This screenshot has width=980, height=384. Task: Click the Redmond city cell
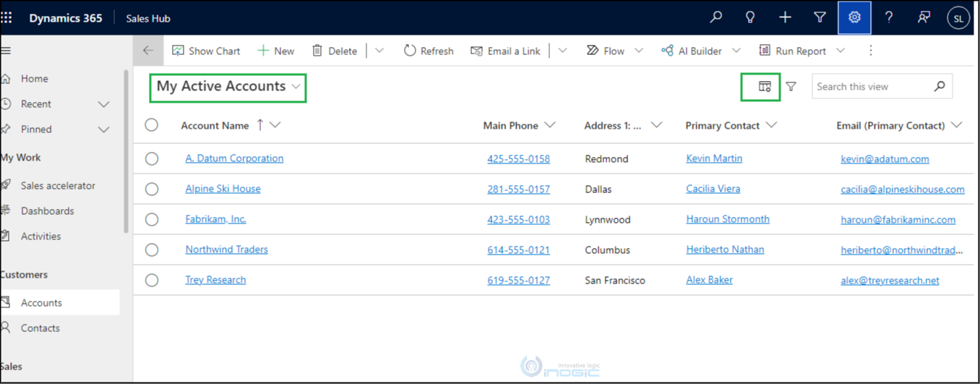click(606, 159)
